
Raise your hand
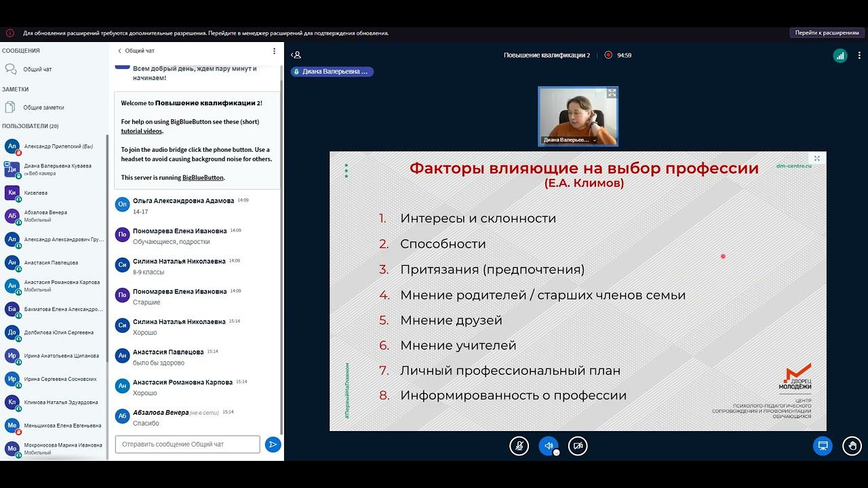pyautogui.click(x=852, y=446)
